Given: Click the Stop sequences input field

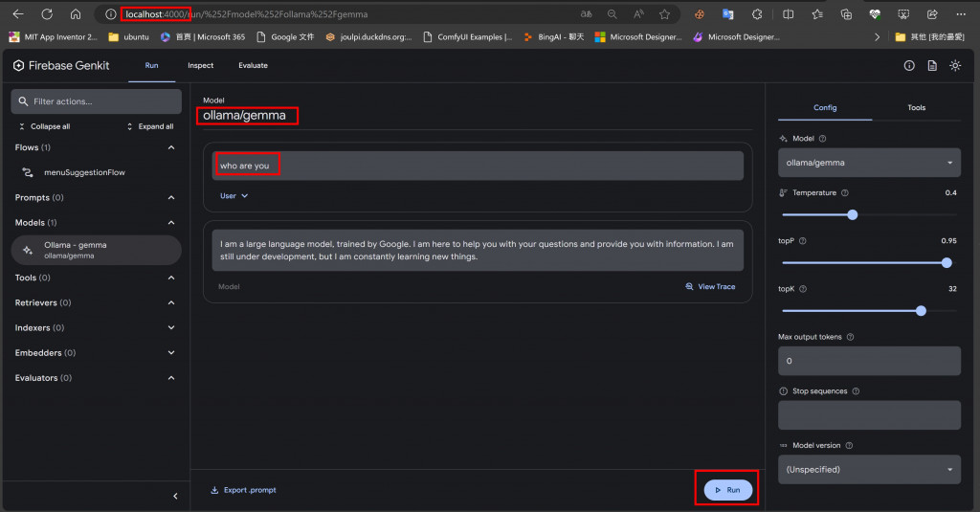Looking at the screenshot, I should [869, 415].
